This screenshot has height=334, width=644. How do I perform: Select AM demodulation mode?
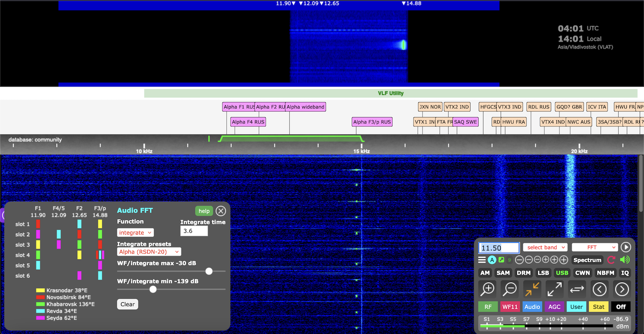pos(485,273)
